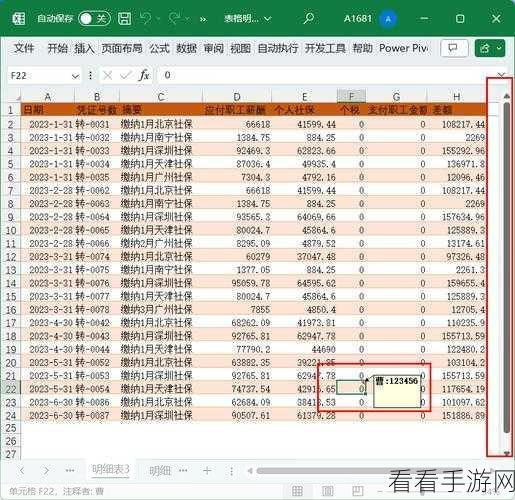The image size is (515, 500).
Task: Expand the formula bar chevron
Action: point(501,74)
